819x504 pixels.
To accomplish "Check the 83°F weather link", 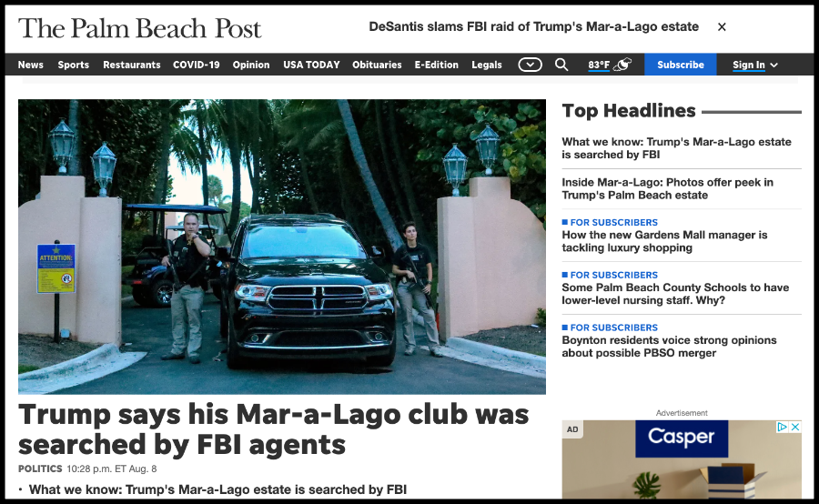I will (x=599, y=66).
